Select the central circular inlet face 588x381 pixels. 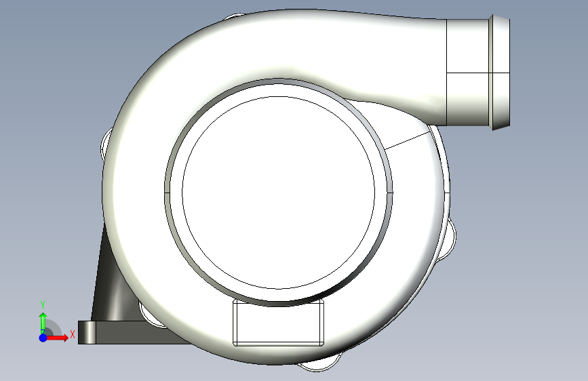[x=278, y=193]
